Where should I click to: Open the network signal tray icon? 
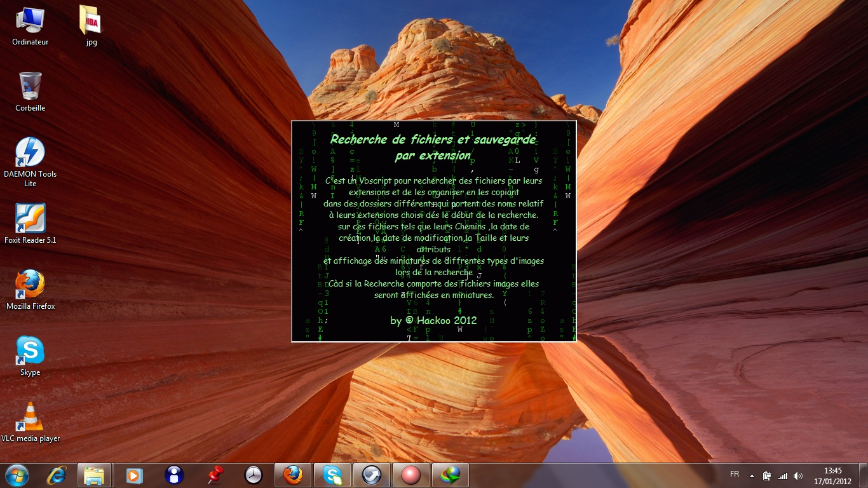pos(783,475)
